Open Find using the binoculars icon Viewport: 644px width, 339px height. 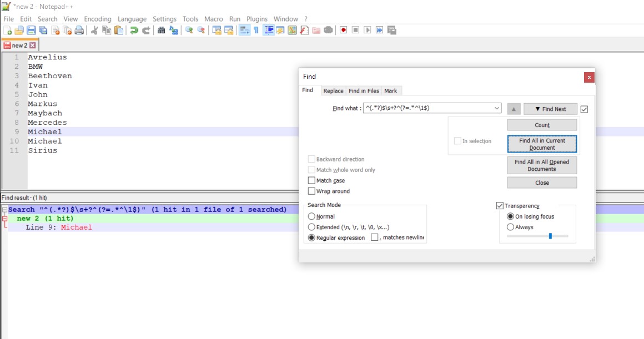click(x=162, y=31)
